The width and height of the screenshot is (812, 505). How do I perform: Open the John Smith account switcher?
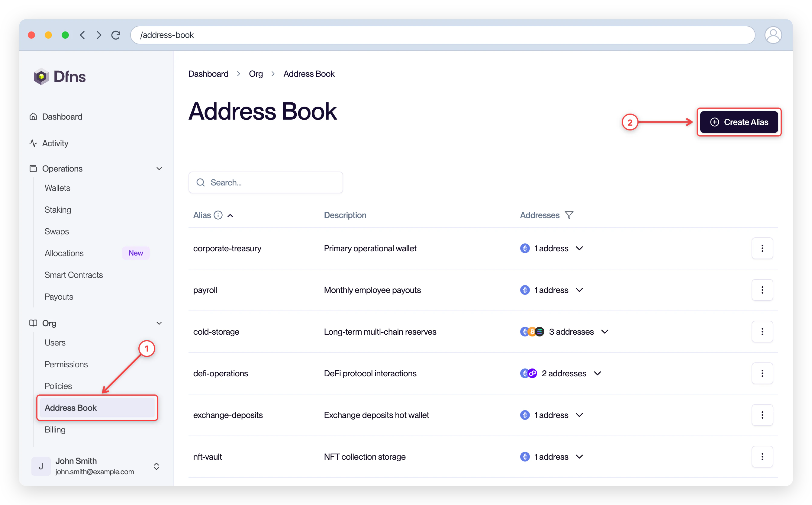coord(156,466)
